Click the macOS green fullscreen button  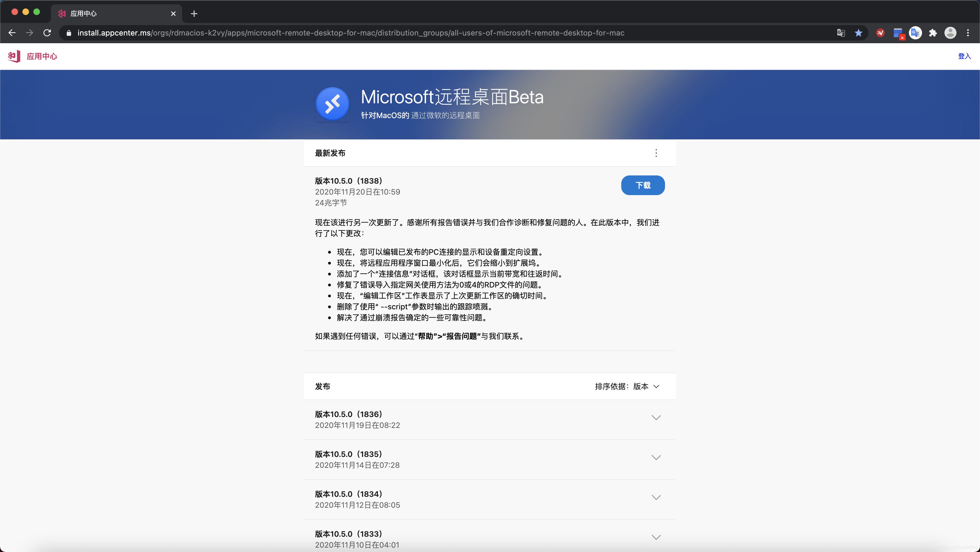tap(37, 12)
